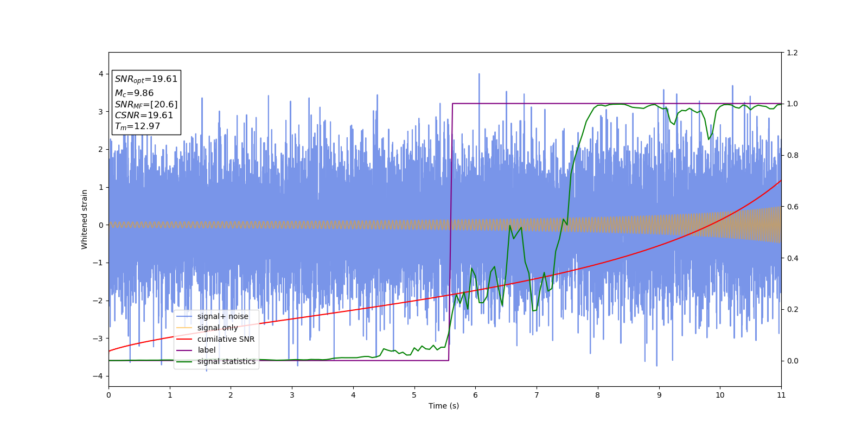Click x-axis tick label 8
The width and height of the screenshot is (868, 434).
(598, 395)
